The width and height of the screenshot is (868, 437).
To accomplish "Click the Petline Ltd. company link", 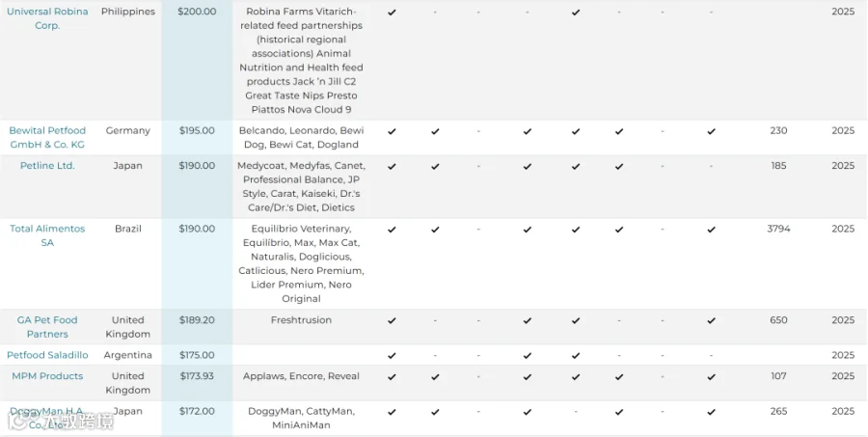I will 47,166.
